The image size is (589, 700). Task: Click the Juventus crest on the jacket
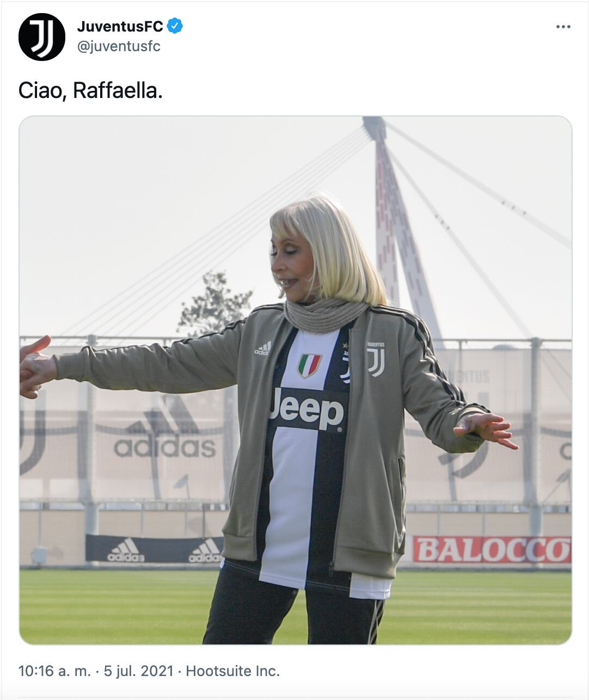point(376,359)
